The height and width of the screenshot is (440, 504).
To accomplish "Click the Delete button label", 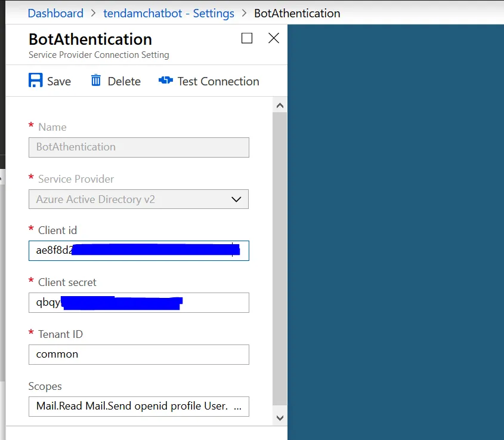I will click(x=124, y=82).
